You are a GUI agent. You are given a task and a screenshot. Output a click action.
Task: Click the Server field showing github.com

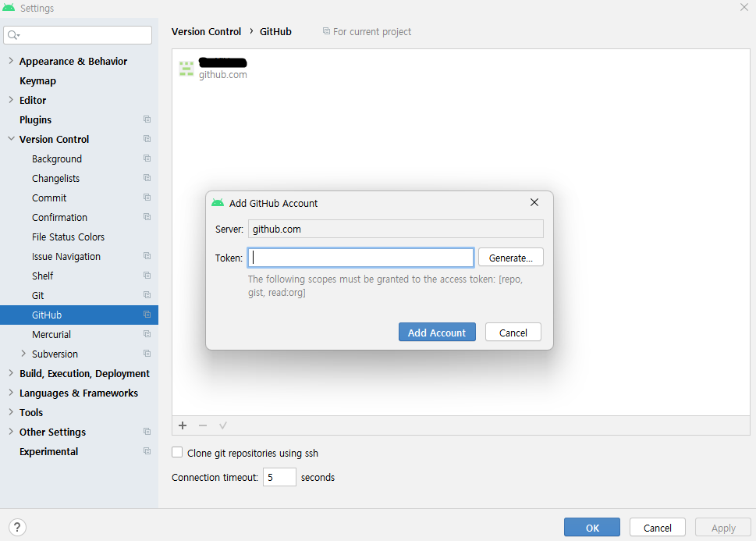click(x=396, y=229)
